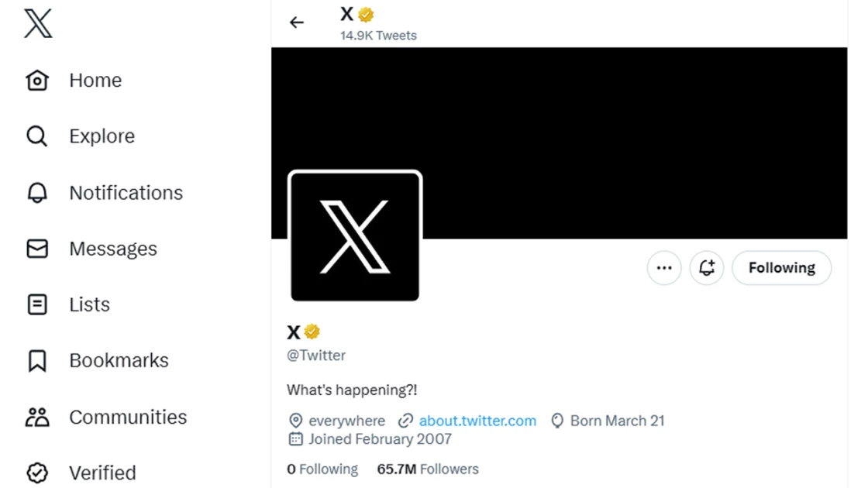Click the X logo in the sidebar

point(37,23)
